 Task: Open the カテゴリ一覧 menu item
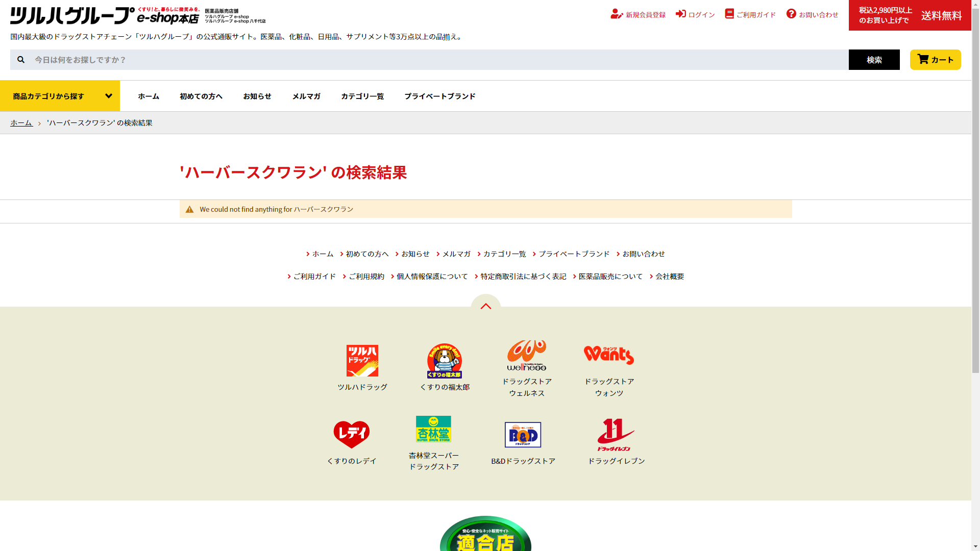362,96
